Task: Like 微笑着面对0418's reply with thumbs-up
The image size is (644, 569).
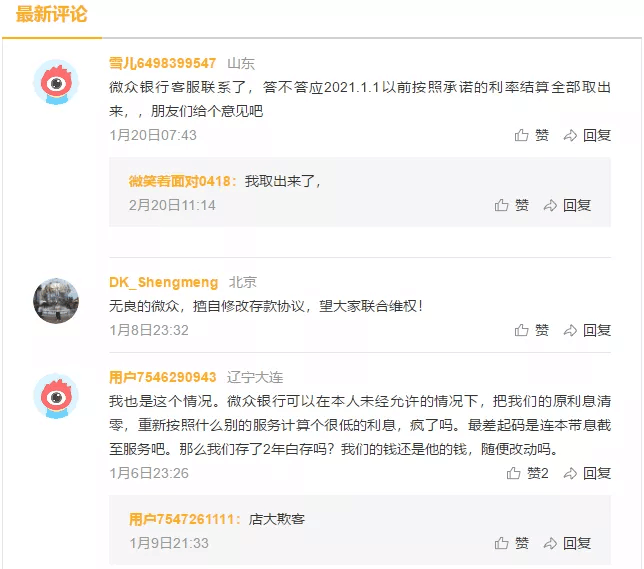Action: [502, 205]
